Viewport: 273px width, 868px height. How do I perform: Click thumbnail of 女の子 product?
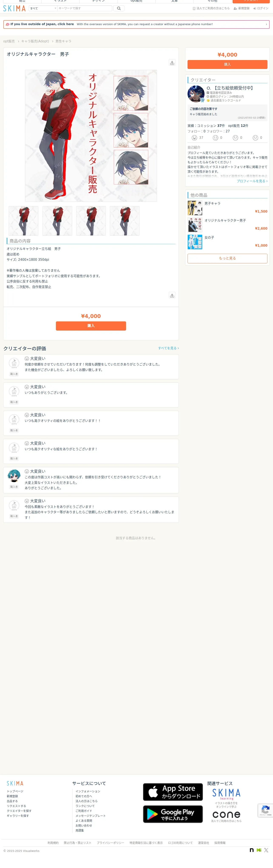click(x=195, y=242)
